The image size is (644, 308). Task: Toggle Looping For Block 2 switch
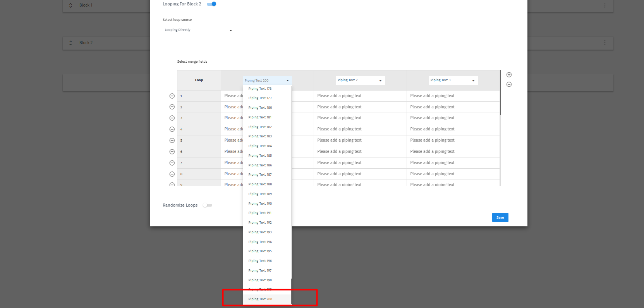coord(211,4)
